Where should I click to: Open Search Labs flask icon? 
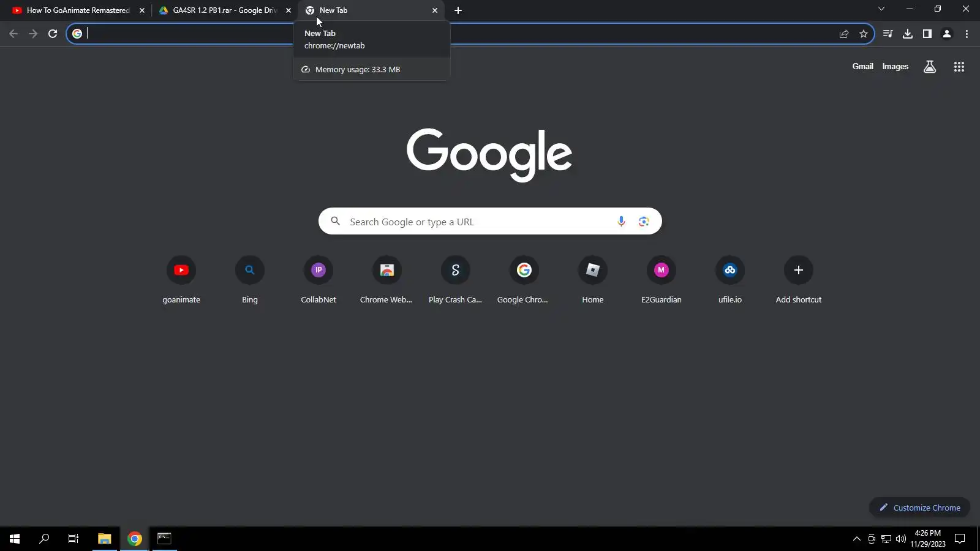(930, 67)
